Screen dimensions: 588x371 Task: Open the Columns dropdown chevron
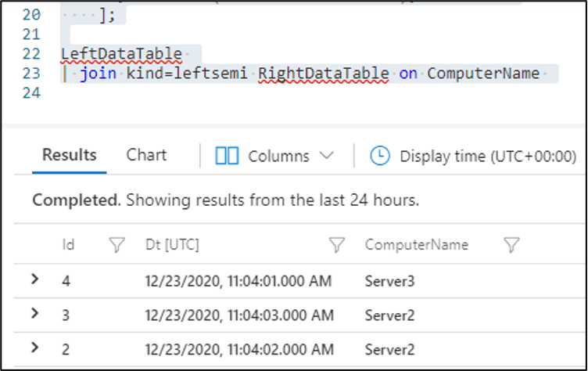point(327,156)
